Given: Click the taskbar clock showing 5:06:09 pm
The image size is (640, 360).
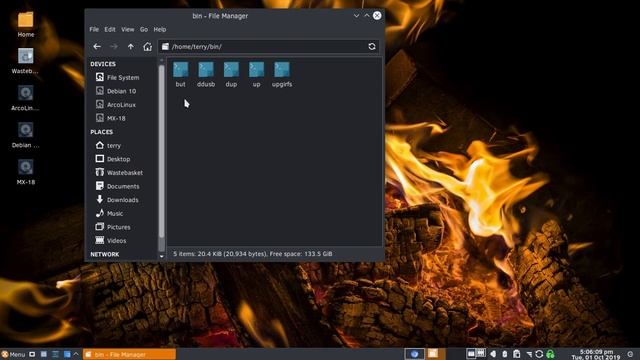Looking at the screenshot, I should point(596,354).
